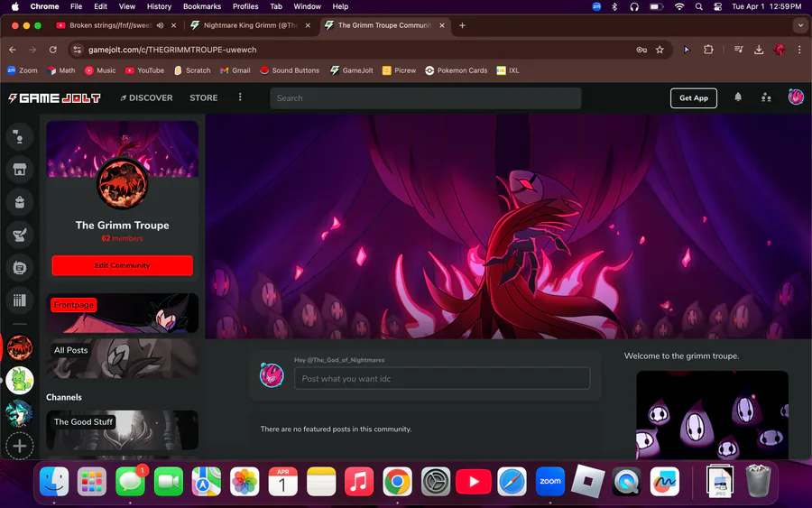Open the Picrew bookmark
This screenshot has height=508, width=812.
pos(400,70)
